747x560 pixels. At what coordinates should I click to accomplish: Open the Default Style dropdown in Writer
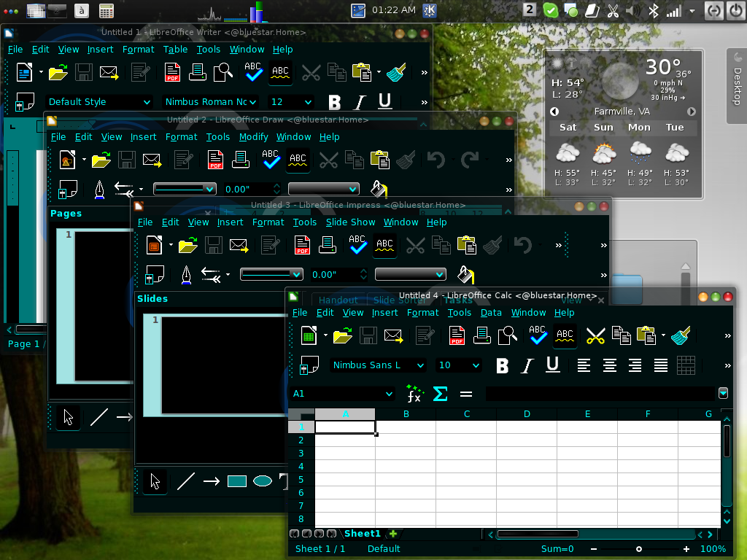pos(147,102)
